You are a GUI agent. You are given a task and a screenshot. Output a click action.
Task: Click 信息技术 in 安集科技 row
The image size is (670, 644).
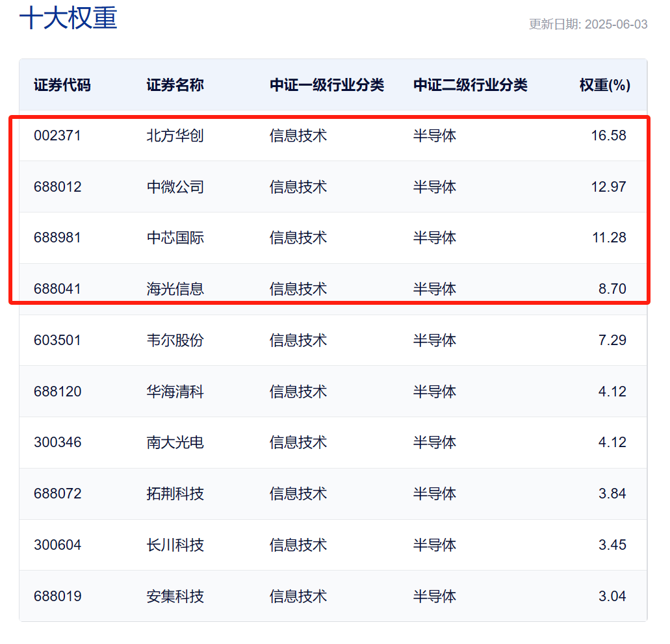298,596
